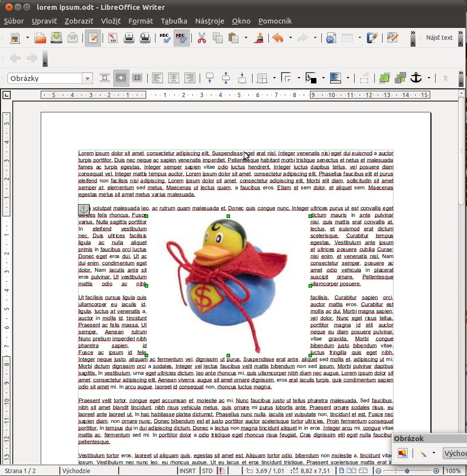Image resolution: width=467 pixels, height=476 pixels.
Task: Open Find and Replace dialog icon
Action: [392, 38]
